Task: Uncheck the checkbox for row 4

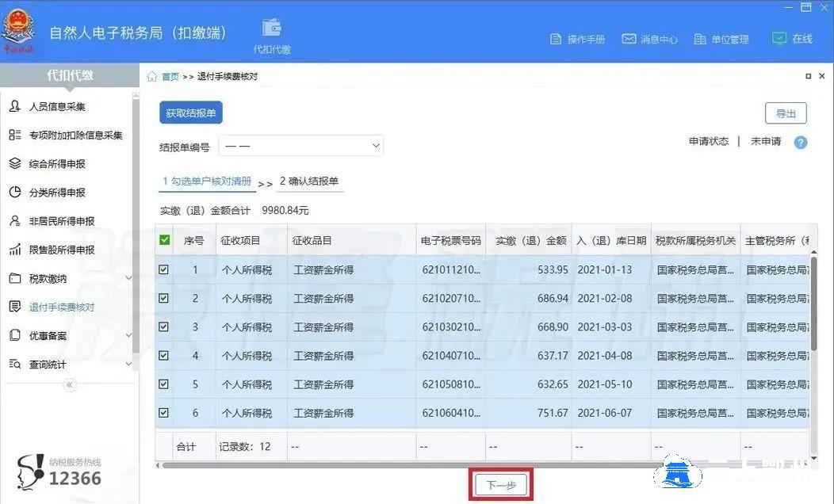Action: coord(164,355)
